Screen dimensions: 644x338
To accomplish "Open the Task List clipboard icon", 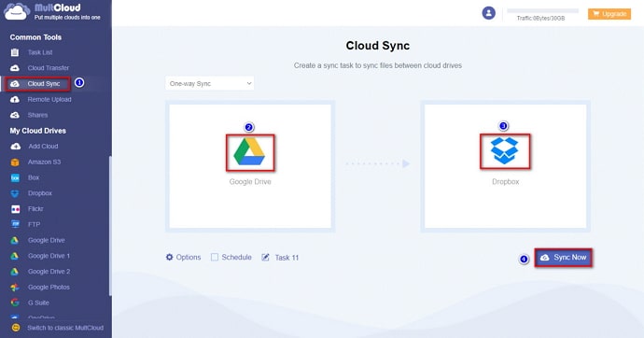I will 15,52.
